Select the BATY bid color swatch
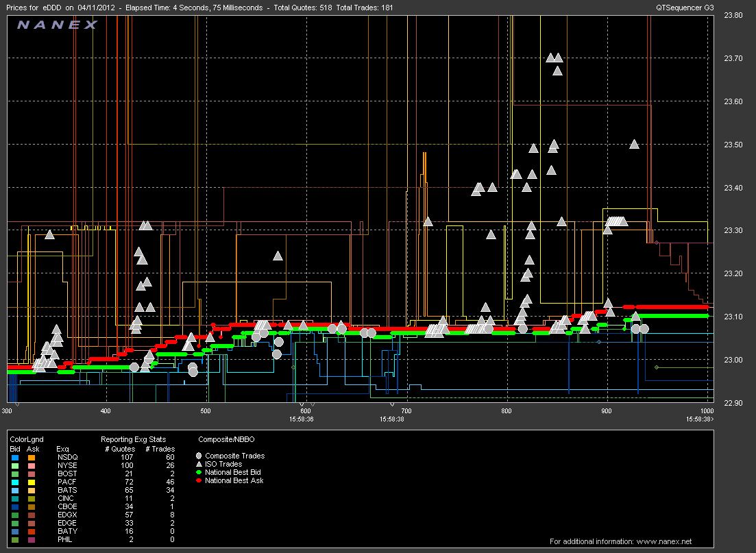756x553 pixels. [15, 531]
